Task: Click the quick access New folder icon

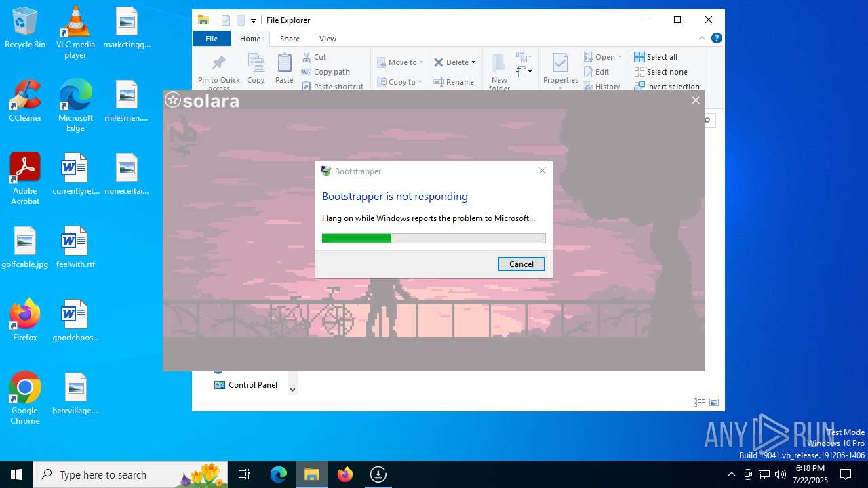Action: pyautogui.click(x=241, y=20)
